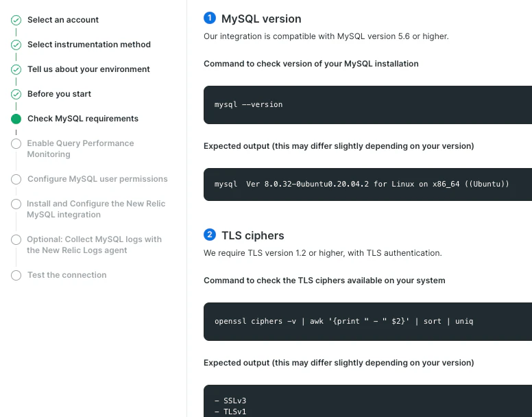The image size is (532, 417).
Task: Open the Before you start step
Action: (59, 94)
